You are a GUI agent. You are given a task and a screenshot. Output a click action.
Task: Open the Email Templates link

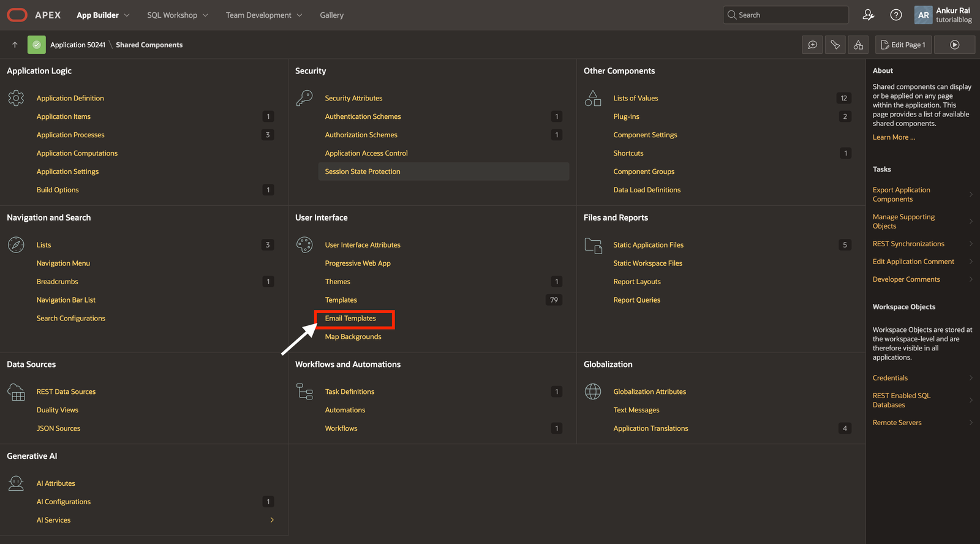coord(350,319)
